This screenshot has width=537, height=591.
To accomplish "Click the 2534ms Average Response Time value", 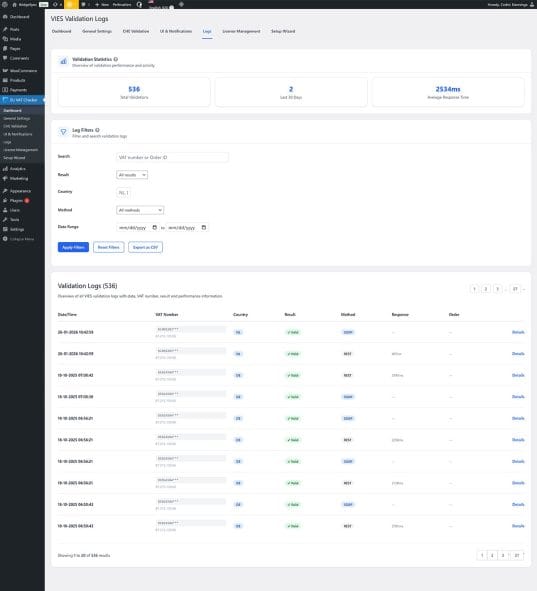I will click(x=448, y=89).
